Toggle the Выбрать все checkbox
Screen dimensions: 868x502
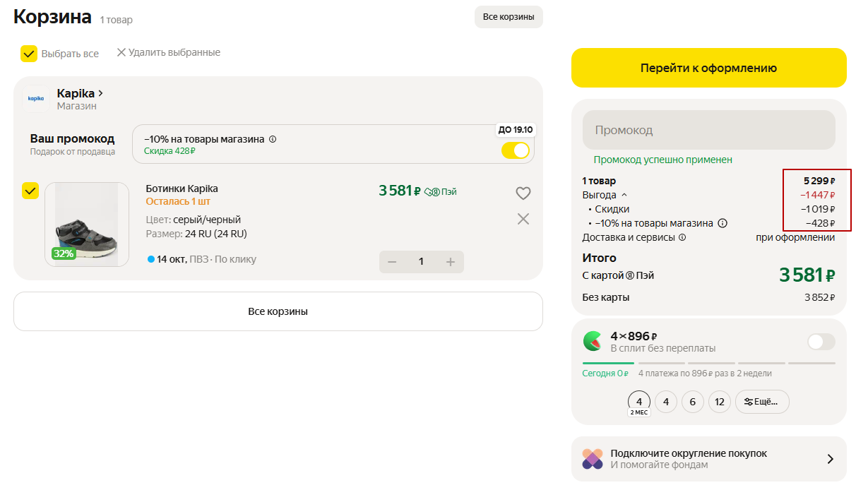[29, 54]
